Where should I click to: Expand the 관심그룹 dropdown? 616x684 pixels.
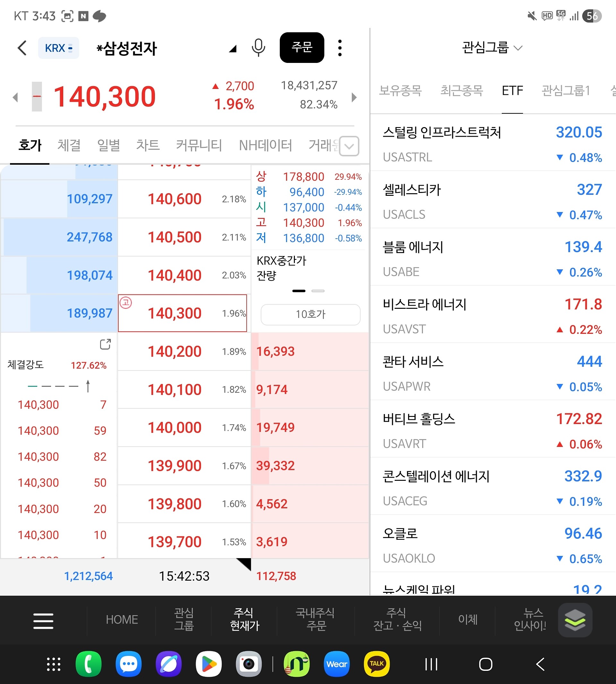(492, 48)
